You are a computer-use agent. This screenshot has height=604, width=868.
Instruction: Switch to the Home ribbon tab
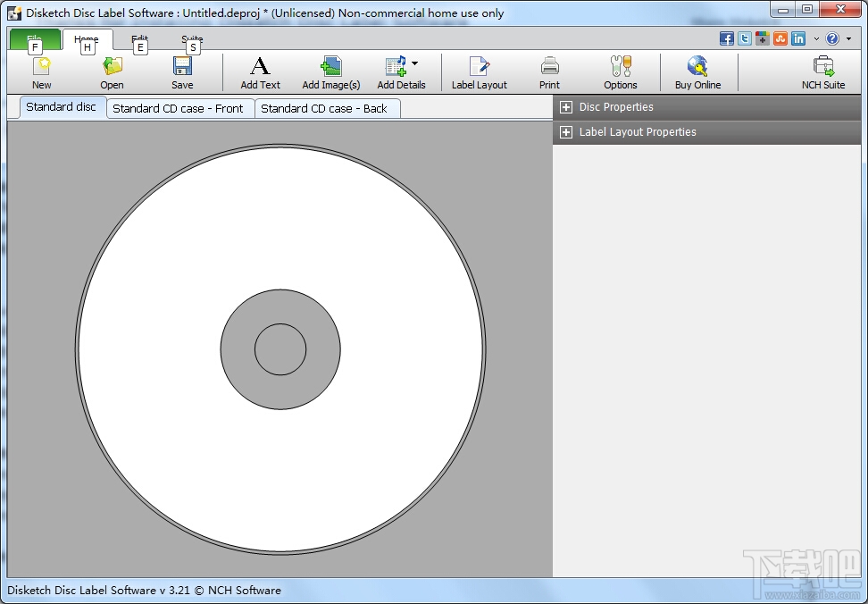87,40
